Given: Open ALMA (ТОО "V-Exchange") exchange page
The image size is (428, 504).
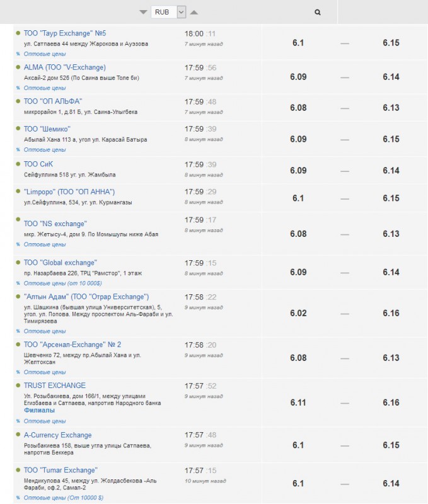Looking at the screenshot, I should (64, 67).
